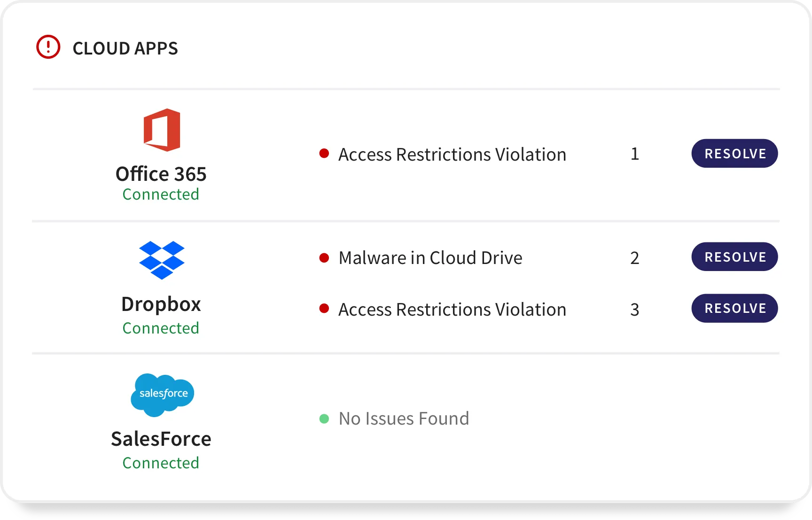Click Connected status under Office 365
812x520 pixels.
click(x=161, y=194)
